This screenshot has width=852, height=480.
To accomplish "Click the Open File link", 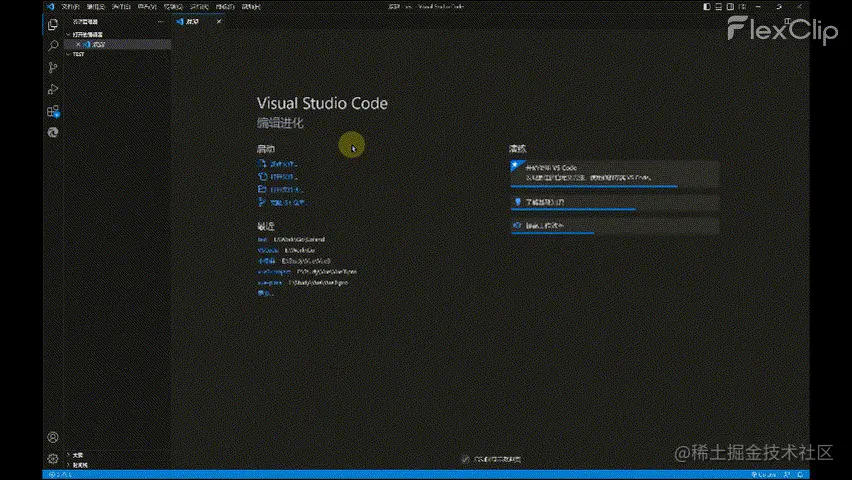I will [284, 177].
